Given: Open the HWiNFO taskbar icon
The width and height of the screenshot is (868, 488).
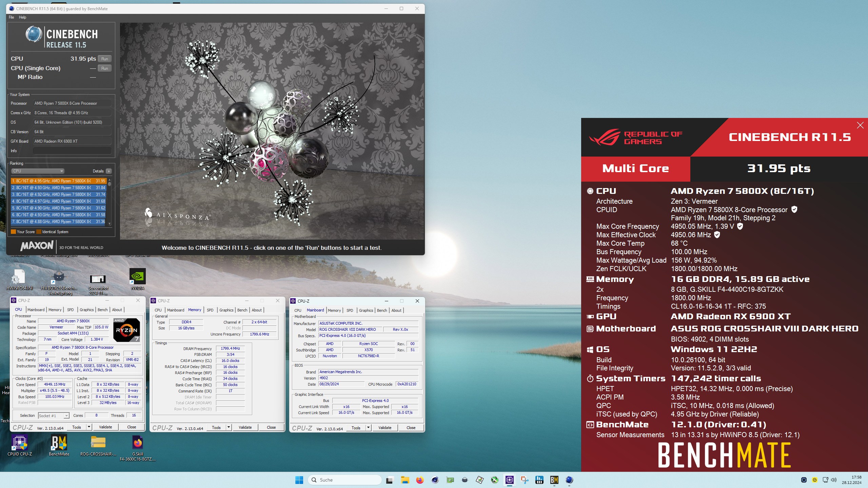Looking at the screenshot, I should click(x=539, y=480).
